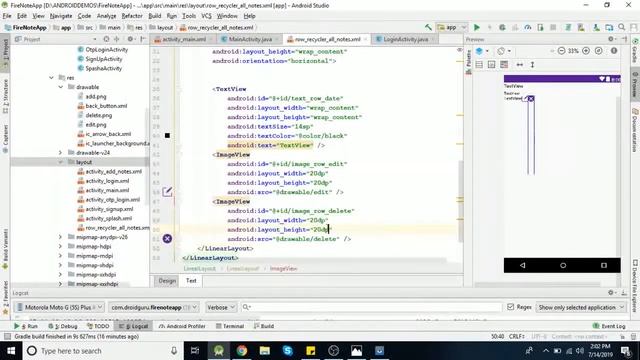Collapse the res folder
Screen dimensions: 640x360
click(51, 78)
